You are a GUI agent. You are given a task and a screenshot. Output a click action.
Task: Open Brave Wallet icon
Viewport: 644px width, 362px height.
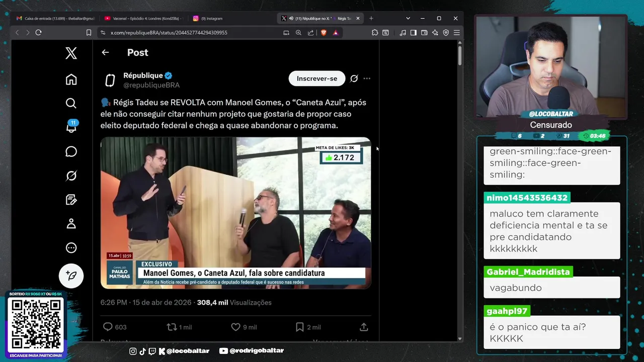pyautogui.click(x=424, y=33)
